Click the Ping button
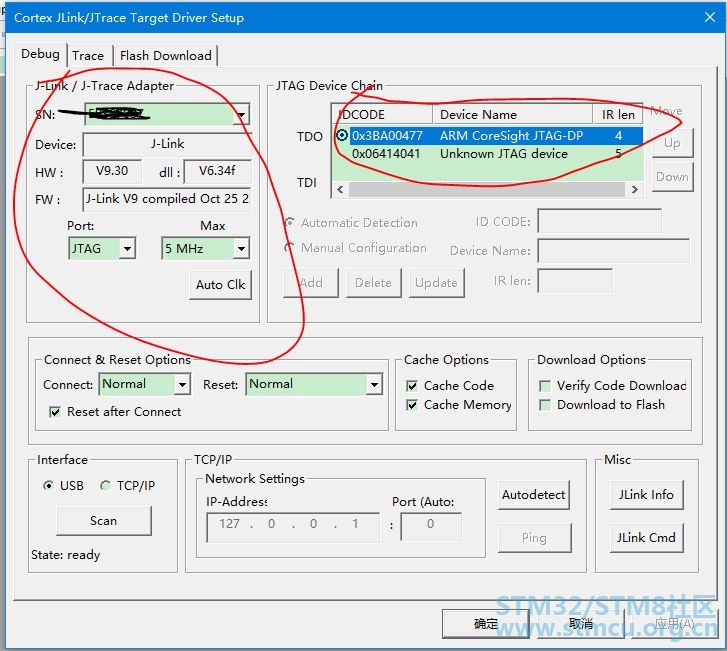This screenshot has width=727, height=651. point(535,538)
